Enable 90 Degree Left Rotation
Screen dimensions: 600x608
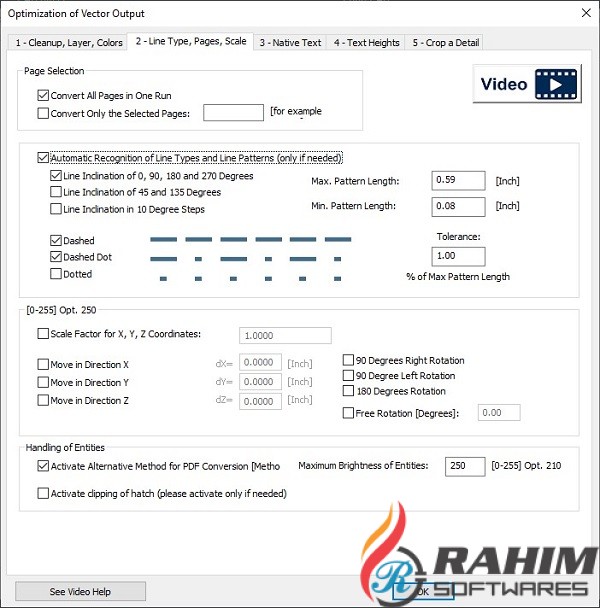[348, 375]
